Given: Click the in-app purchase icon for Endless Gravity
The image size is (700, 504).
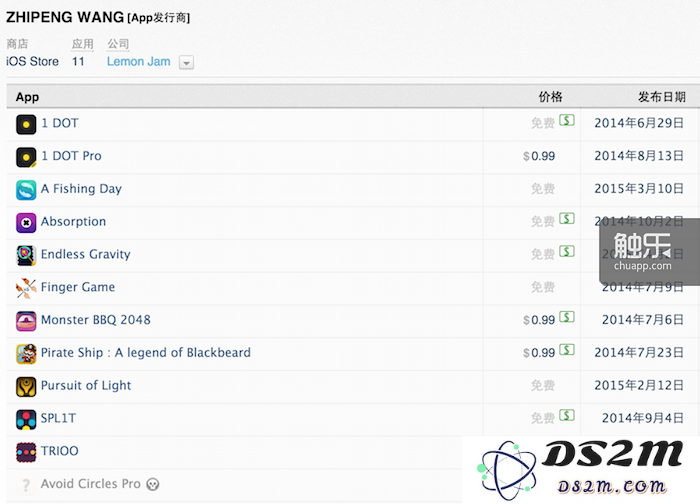Looking at the screenshot, I should 567,251.
